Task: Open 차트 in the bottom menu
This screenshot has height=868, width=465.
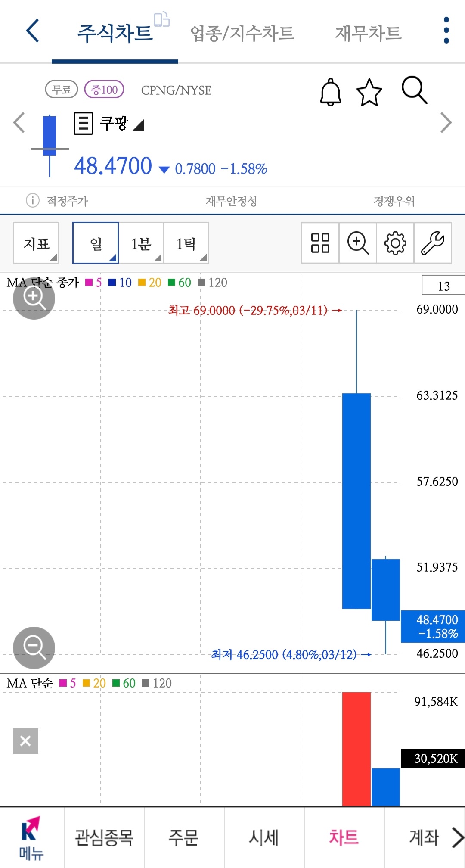Action: 344,837
